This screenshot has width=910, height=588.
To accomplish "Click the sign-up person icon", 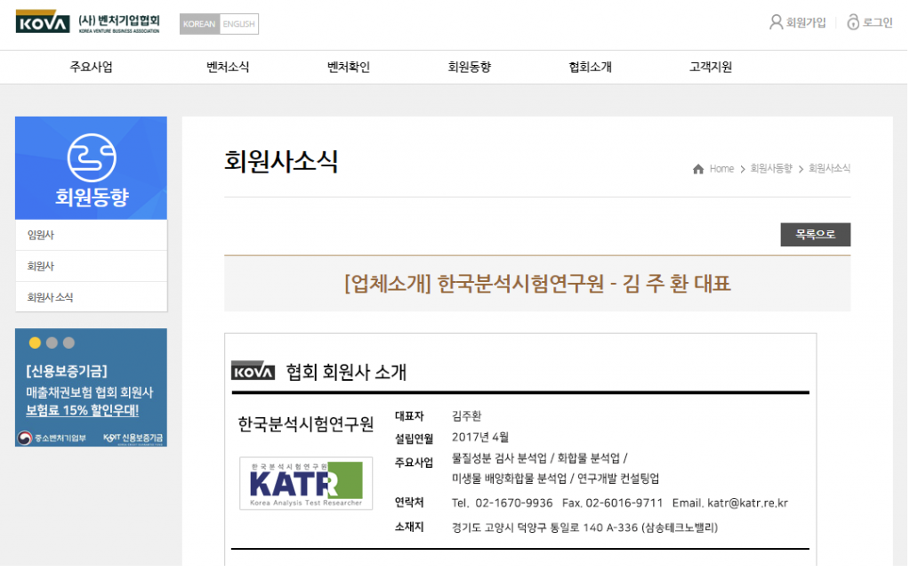I will click(776, 22).
